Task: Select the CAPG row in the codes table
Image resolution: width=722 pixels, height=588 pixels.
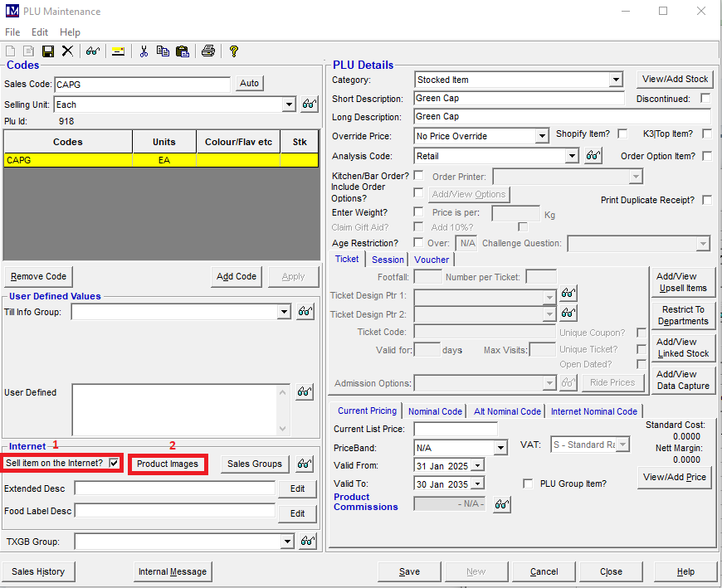Action: pos(68,160)
